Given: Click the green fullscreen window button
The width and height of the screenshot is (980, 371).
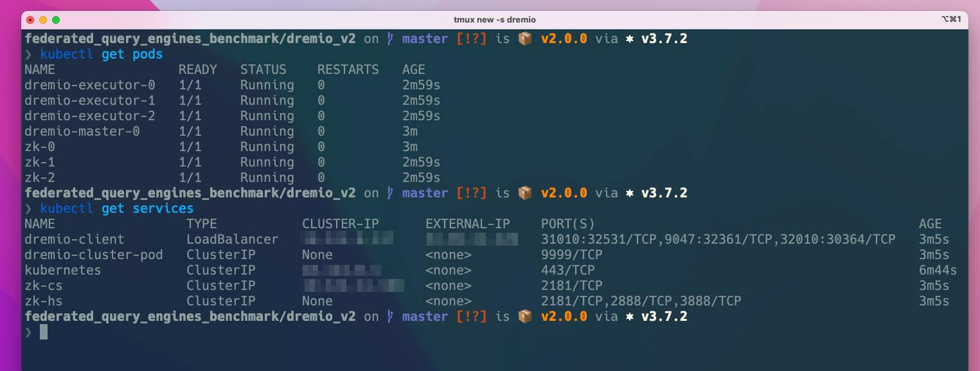Looking at the screenshot, I should (x=56, y=20).
